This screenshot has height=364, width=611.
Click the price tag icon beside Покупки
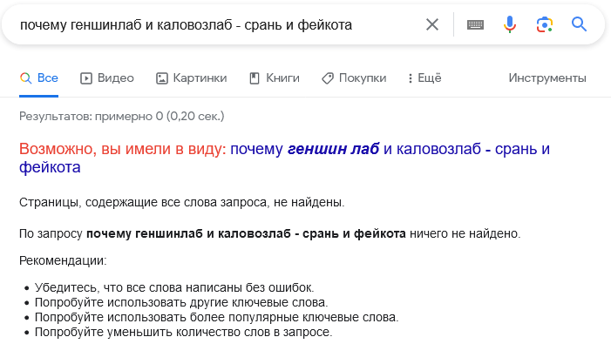coord(328,78)
